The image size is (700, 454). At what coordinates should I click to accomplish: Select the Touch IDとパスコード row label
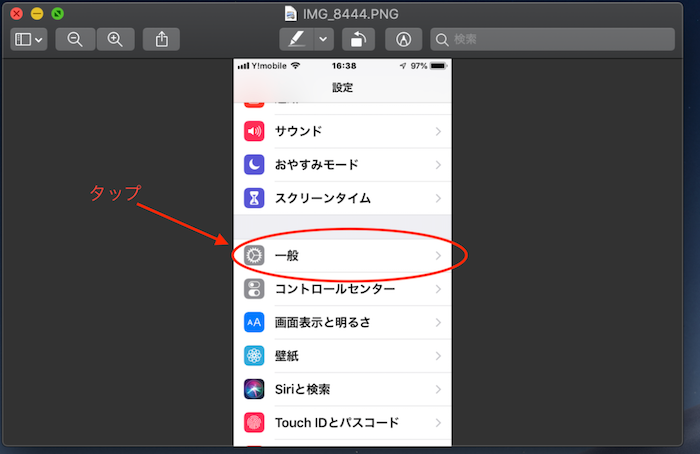[x=337, y=422]
